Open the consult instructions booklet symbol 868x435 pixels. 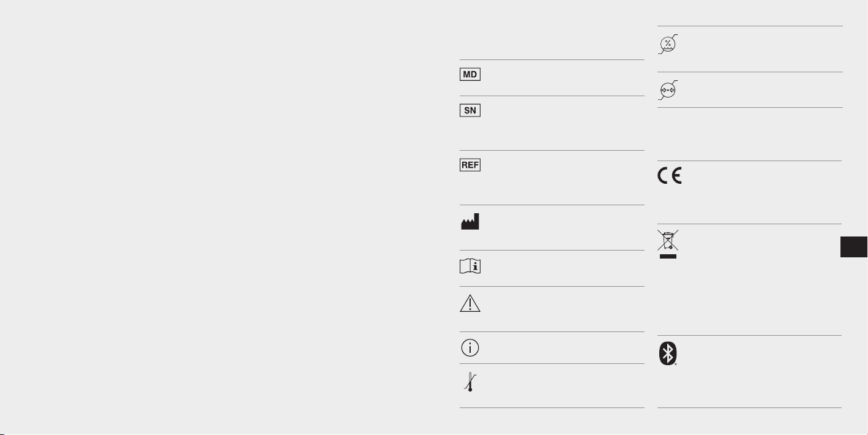[x=470, y=267]
